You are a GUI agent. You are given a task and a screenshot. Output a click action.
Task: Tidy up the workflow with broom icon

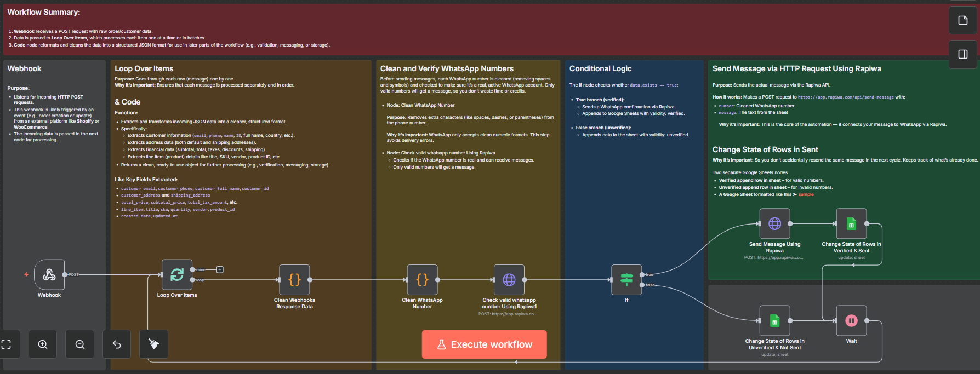[154, 344]
